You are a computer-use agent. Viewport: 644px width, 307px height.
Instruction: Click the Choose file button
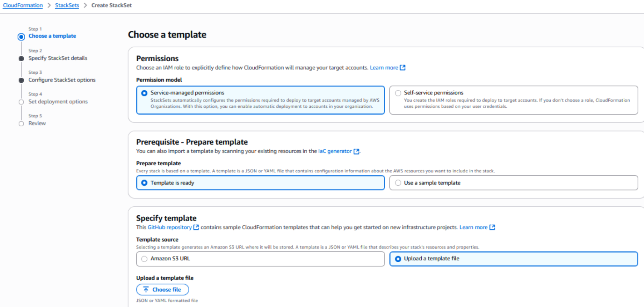[163, 290]
